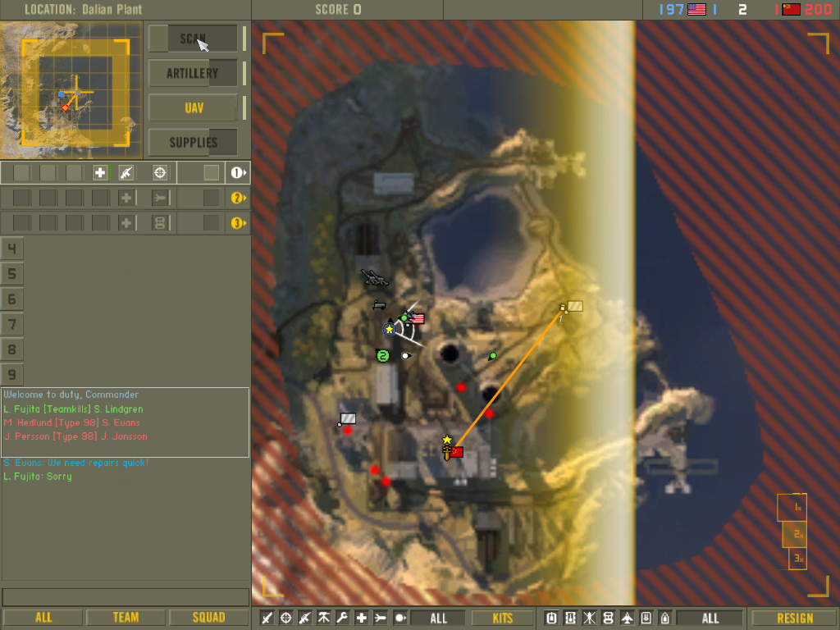Select the APC vehicle filter icon
Viewport: 840px width, 630px height.
coord(571,619)
